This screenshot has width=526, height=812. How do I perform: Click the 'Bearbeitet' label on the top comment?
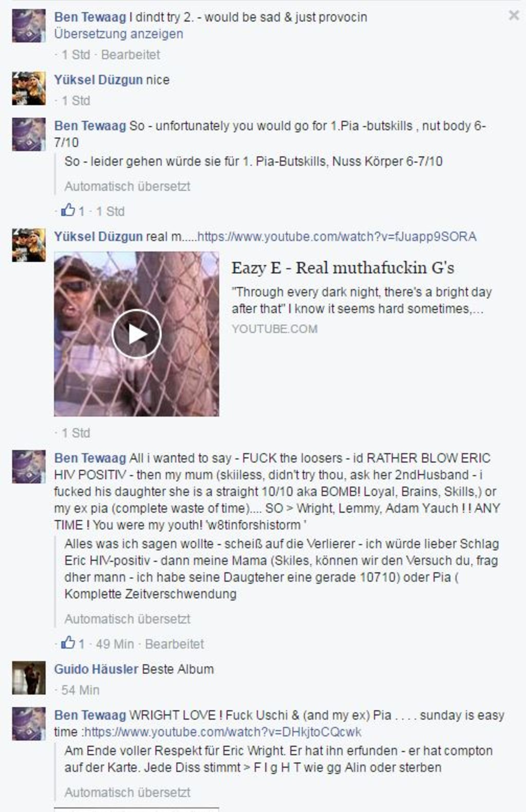pos(130,55)
